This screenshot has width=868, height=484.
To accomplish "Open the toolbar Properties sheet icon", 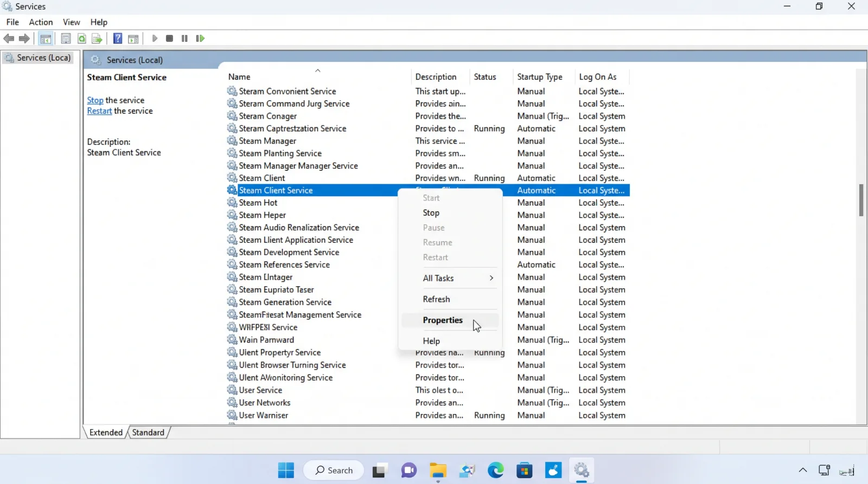I will pos(66,38).
